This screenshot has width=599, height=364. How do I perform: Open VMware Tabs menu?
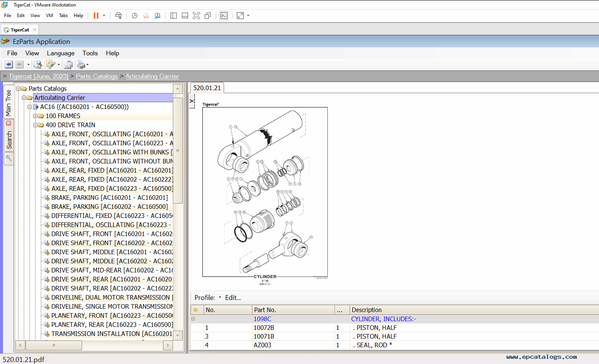(x=63, y=15)
